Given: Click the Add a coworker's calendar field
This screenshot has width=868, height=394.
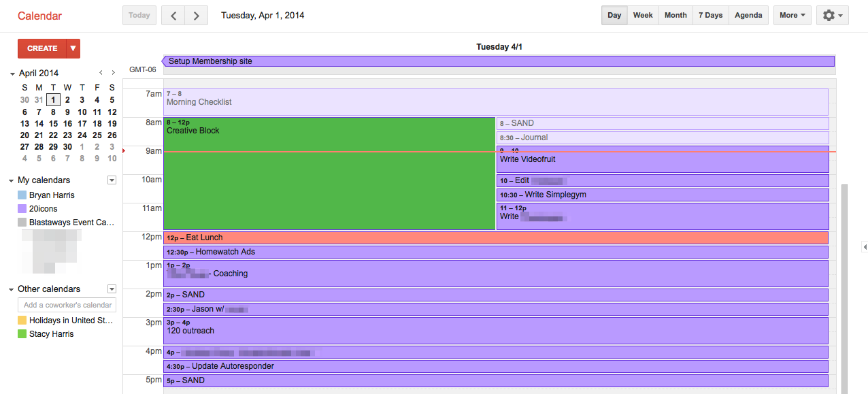Looking at the screenshot, I should click(67, 305).
